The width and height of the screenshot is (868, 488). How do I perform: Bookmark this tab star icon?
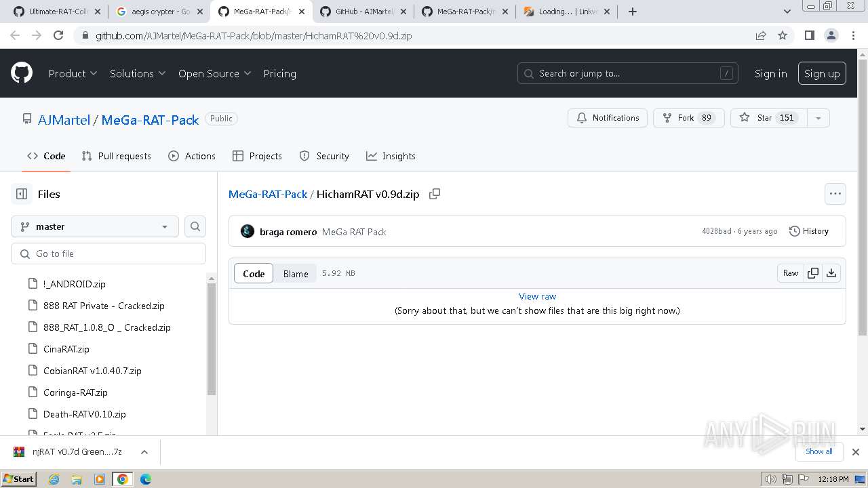tap(783, 35)
